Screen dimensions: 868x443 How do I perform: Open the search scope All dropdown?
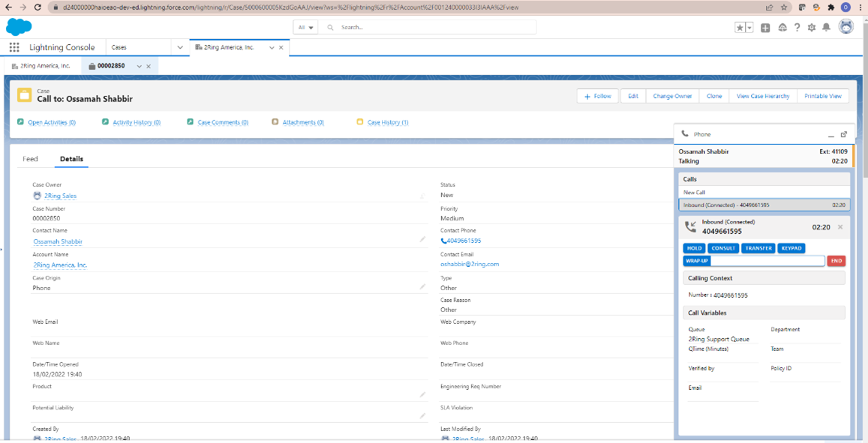305,26
